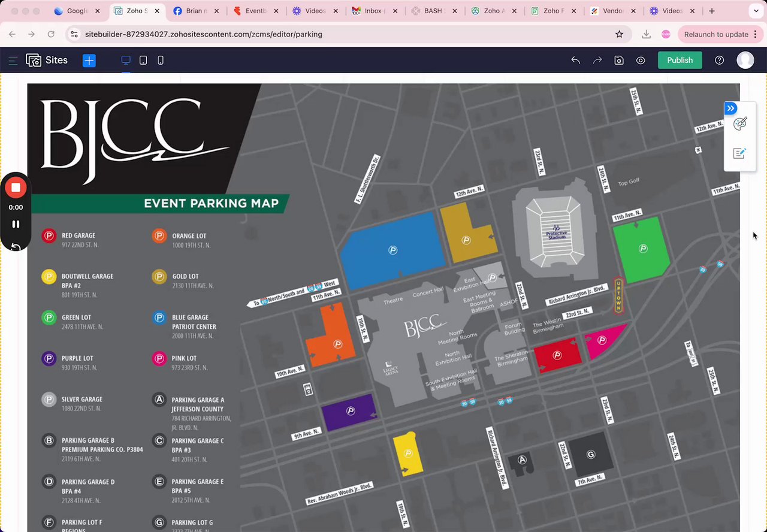Switch to tablet preview mode
Image resolution: width=767 pixels, height=532 pixels.
pyautogui.click(x=143, y=61)
